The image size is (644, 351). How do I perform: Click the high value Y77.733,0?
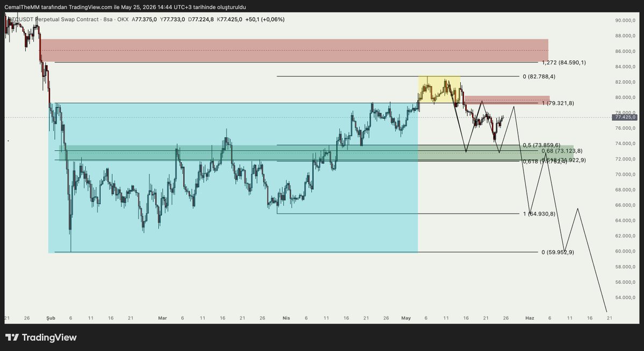172,19
